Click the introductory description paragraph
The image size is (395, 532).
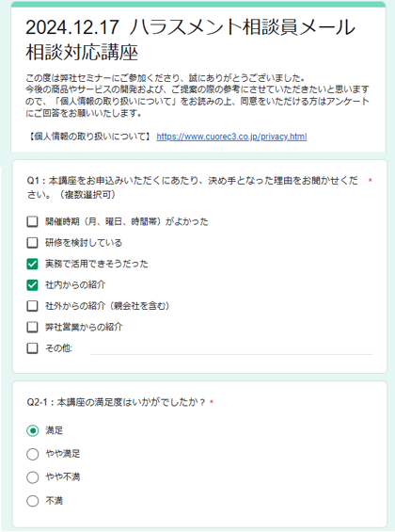[197, 96]
